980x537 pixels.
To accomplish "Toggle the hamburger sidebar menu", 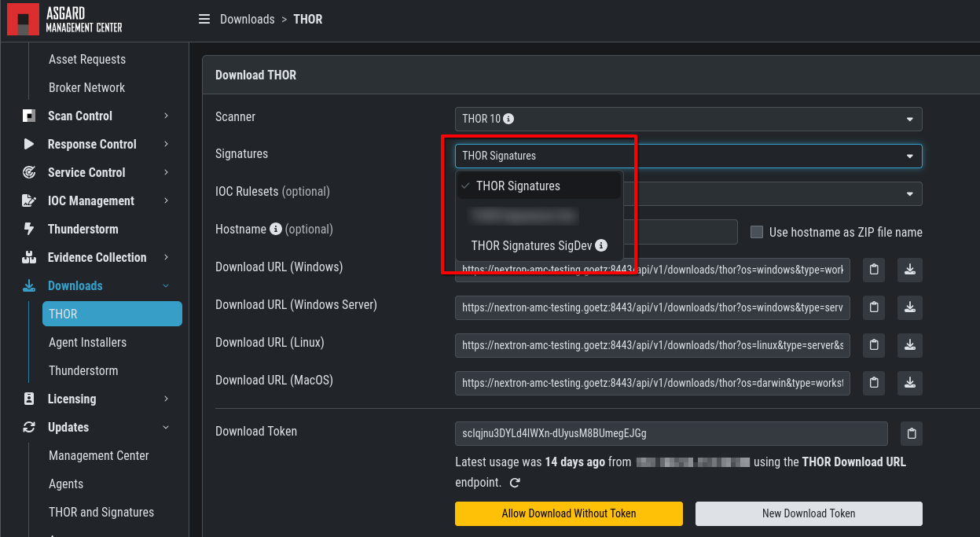I will [x=204, y=19].
